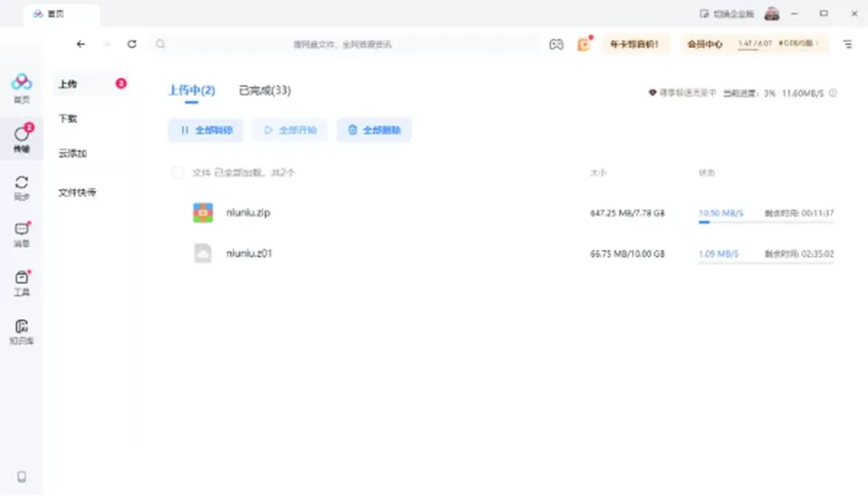Viewport: 868px width, 496px height.
Task: Select 下载 in the transfer list
Action: click(x=68, y=118)
